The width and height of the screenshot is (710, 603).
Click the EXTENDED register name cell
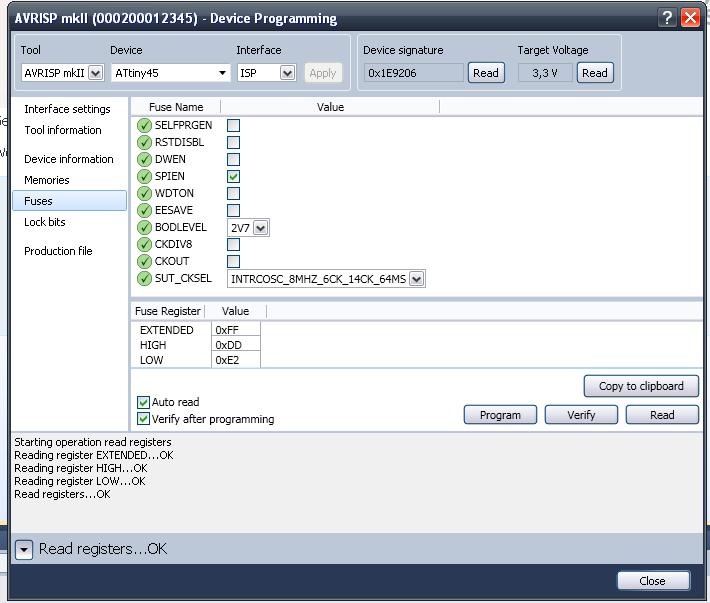pos(167,330)
